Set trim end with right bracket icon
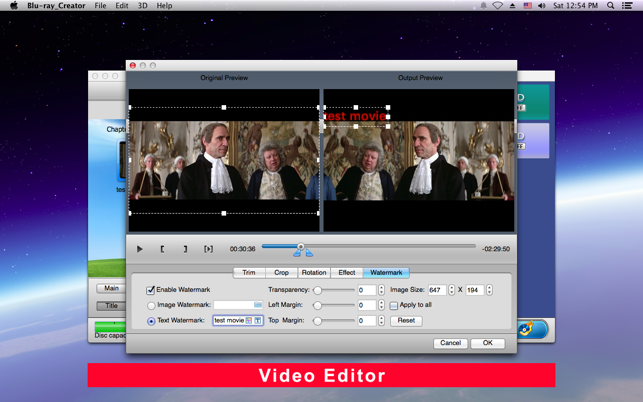Image resolution: width=643 pixels, height=402 pixels. pos(185,249)
